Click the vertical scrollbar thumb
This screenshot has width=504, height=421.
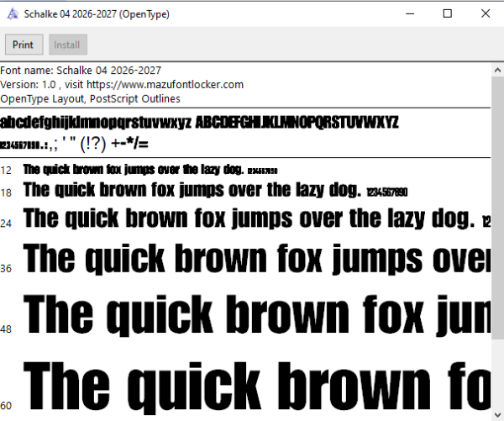point(497,208)
